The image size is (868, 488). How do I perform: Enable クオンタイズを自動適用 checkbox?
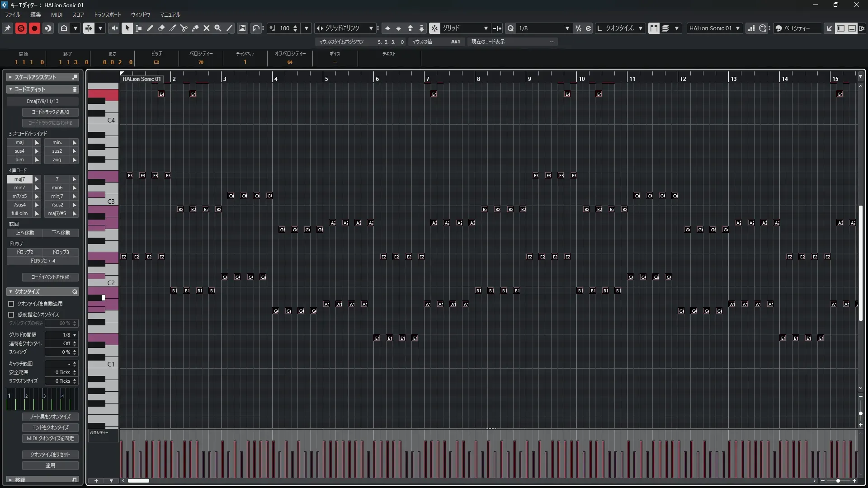11,304
